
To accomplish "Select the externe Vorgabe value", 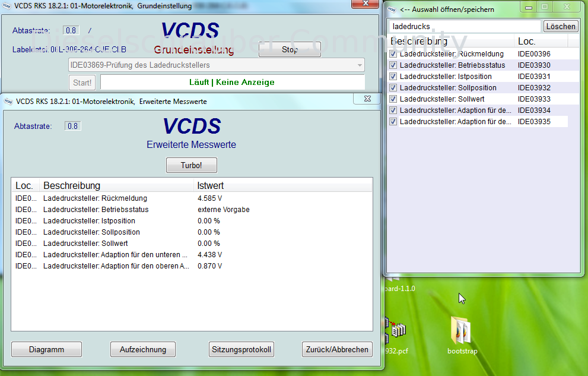I will pyautogui.click(x=224, y=210).
